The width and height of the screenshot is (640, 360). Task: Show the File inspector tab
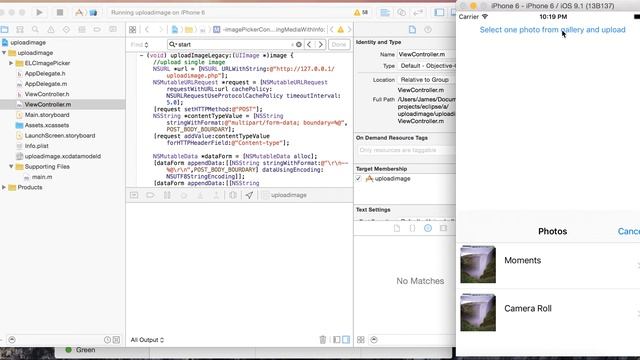412,29
